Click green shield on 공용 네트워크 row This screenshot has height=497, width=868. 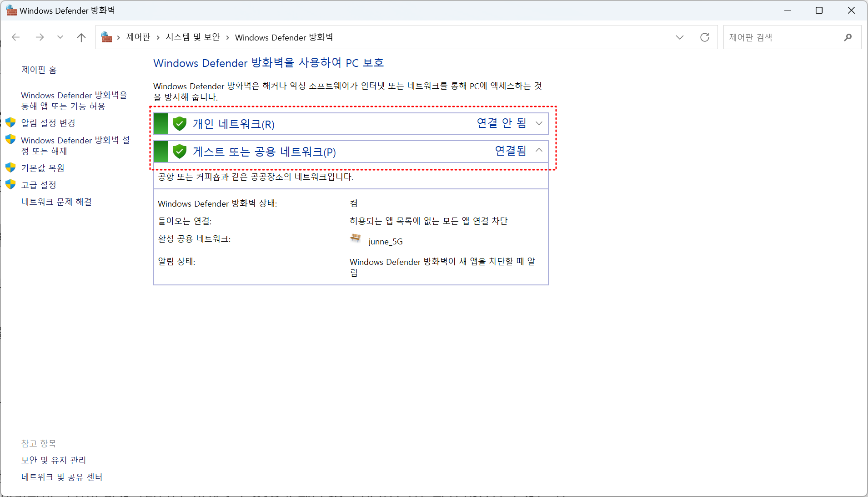click(x=180, y=152)
